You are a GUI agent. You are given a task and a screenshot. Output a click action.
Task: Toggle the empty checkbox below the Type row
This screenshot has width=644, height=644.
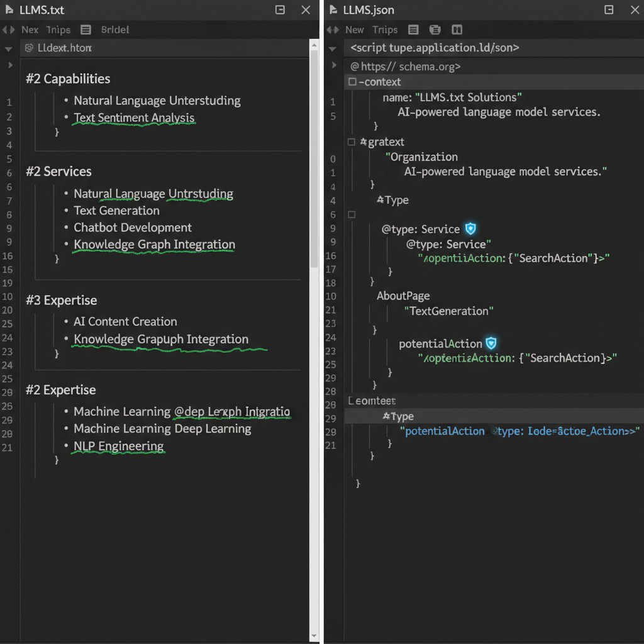click(x=352, y=214)
